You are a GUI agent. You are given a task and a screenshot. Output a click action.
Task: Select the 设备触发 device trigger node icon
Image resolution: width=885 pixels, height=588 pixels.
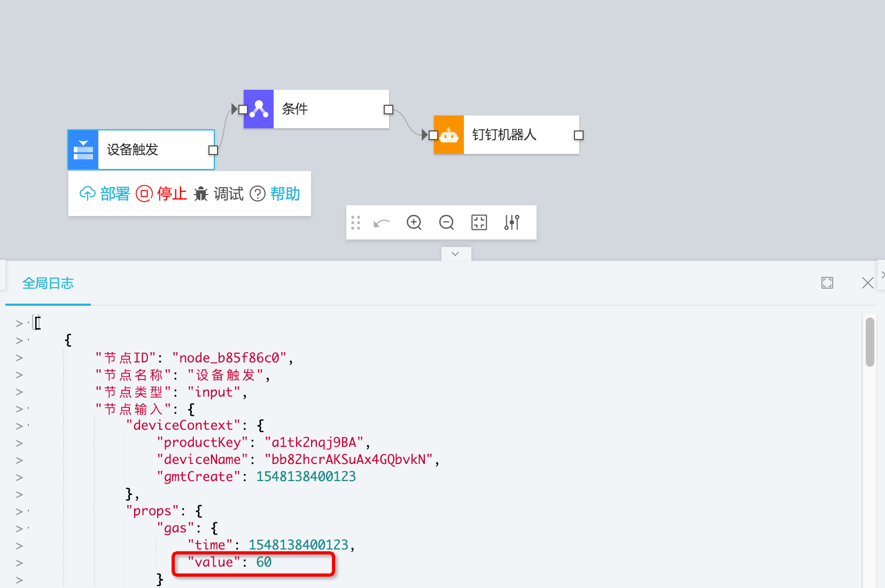pos(83,150)
